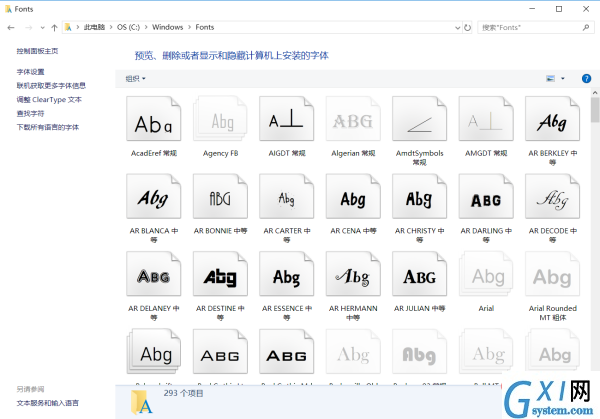600x419 pixels.
Task: Select the AR DESTINE font icon
Action: [220, 274]
